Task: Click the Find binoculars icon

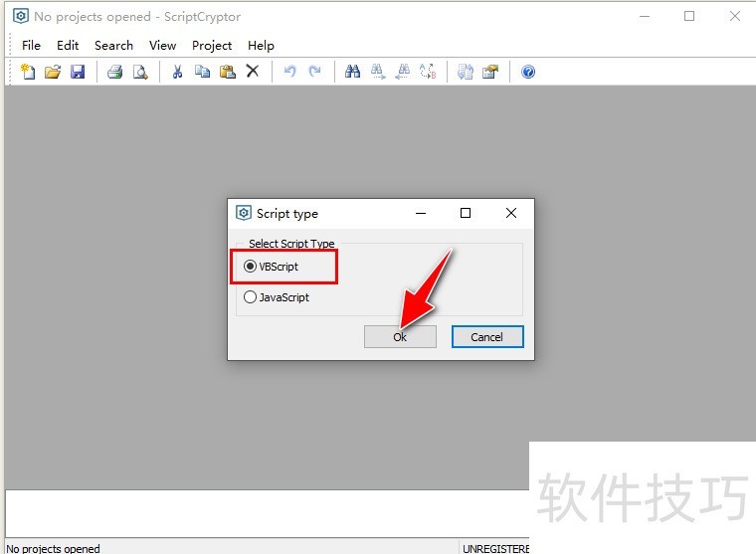Action: coord(352,72)
